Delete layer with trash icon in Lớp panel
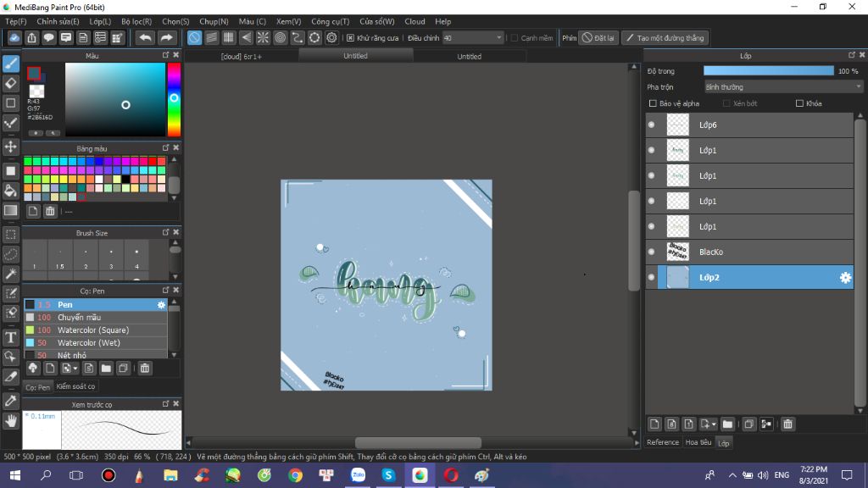The width and height of the screenshot is (868, 488). [x=787, y=424]
